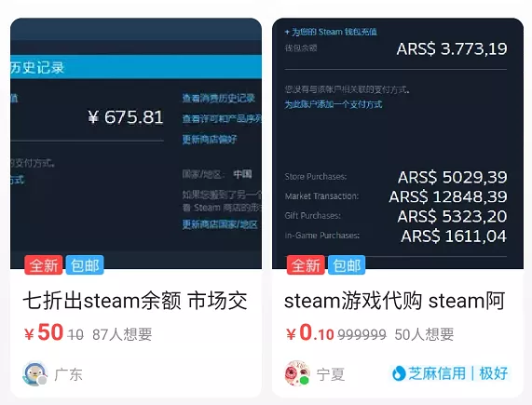Click the 广东 seller location label
This screenshot has width=532, height=405.
click(69, 374)
